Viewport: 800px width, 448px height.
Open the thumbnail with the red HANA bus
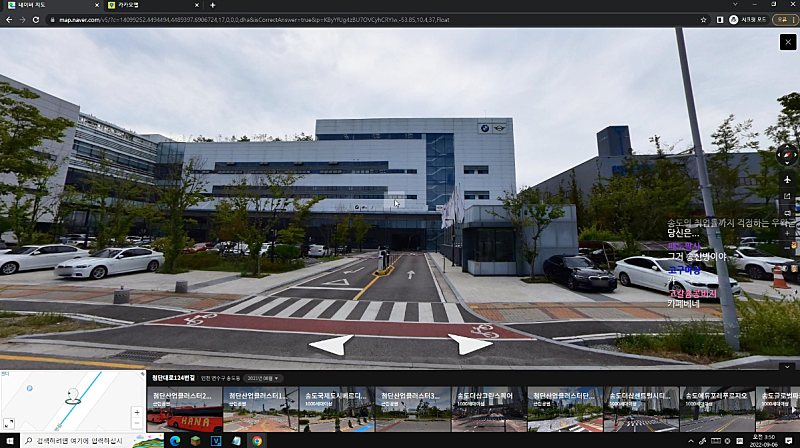tap(185, 409)
